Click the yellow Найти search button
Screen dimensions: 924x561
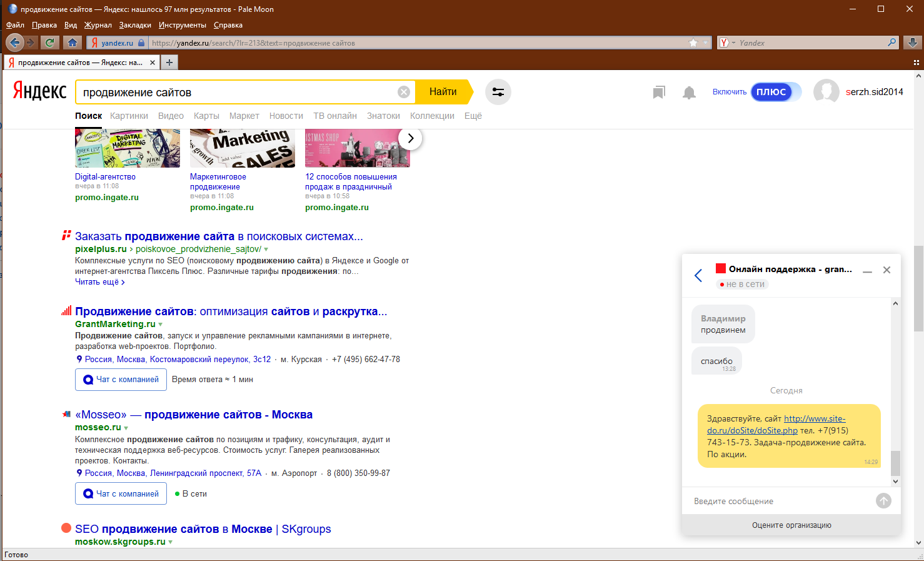444,92
